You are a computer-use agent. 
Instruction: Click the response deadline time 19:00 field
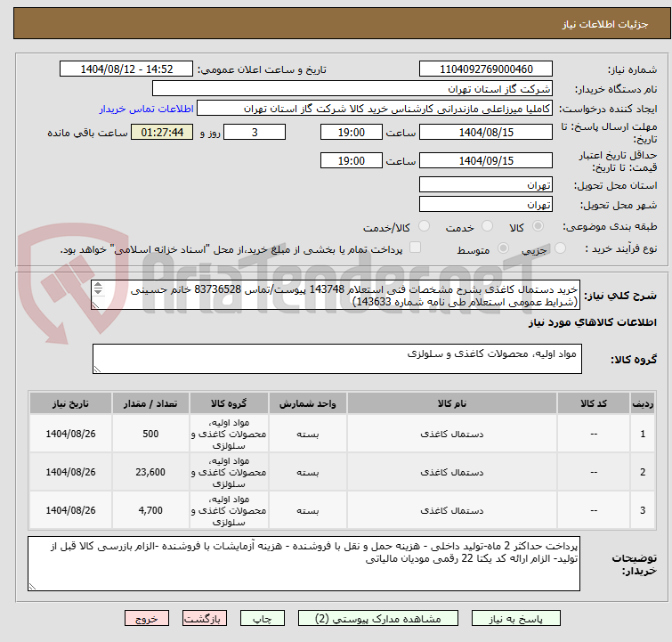(x=352, y=132)
